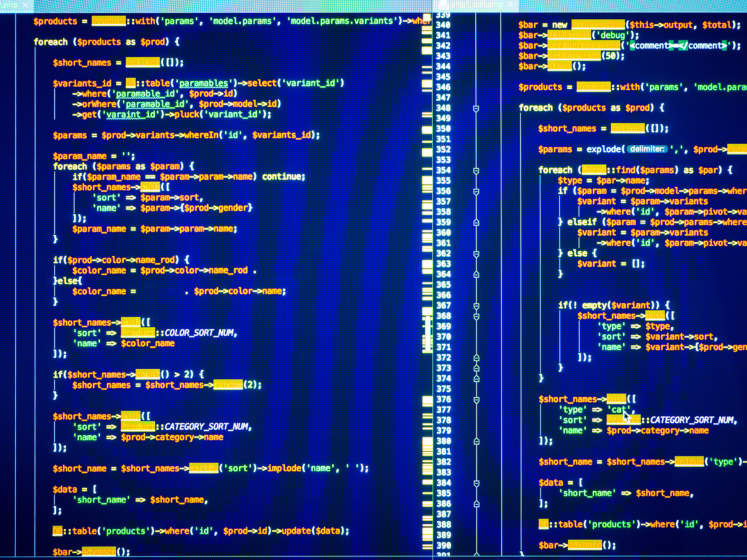Collapse the else block at line 362
Image resolution: width=747 pixels, height=560 pixels.
coord(476,254)
